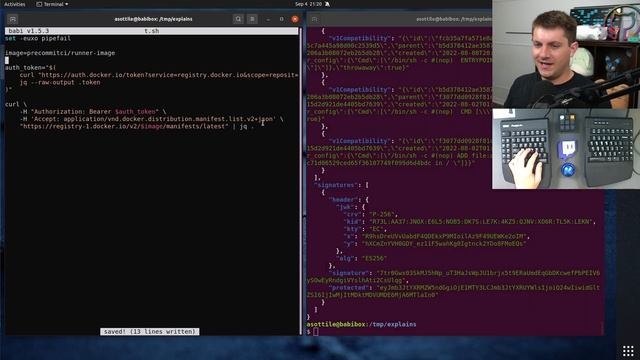Click the "alg": "ES256" line
The image size is (640, 360).
361,259
